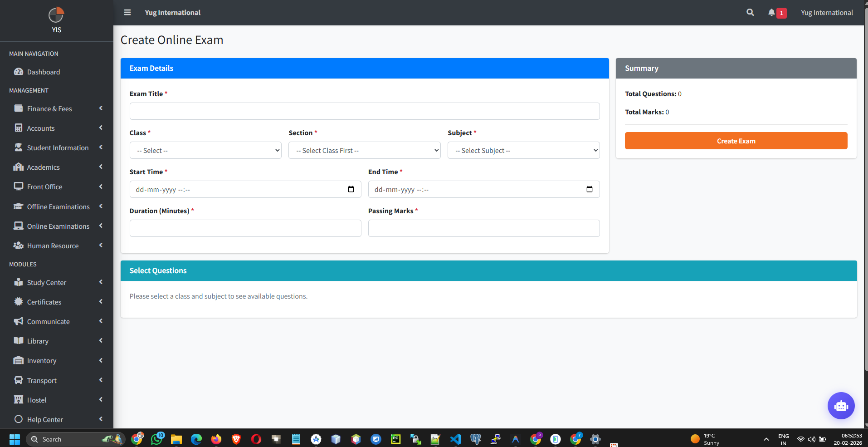Image resolution: width=868 pixels, height=447 pixels.
Task: Click the Certificates icon in the sidebar
Action: [x=18, y=302]
